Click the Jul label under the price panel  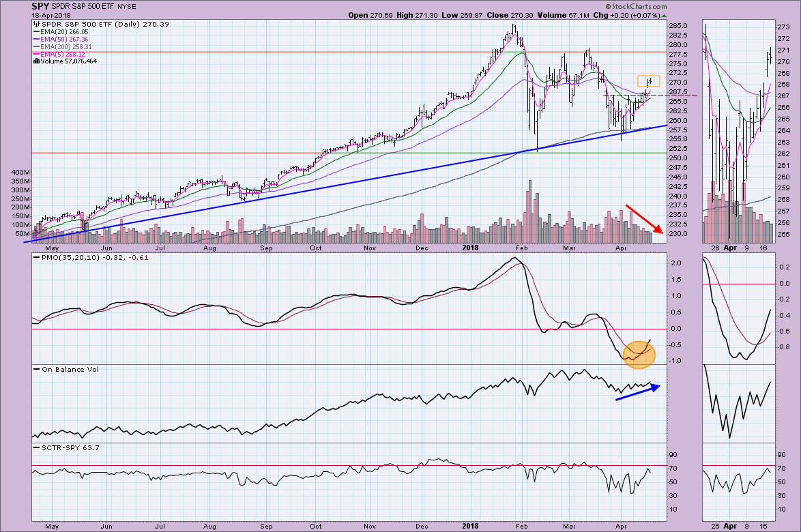(160, 248)
